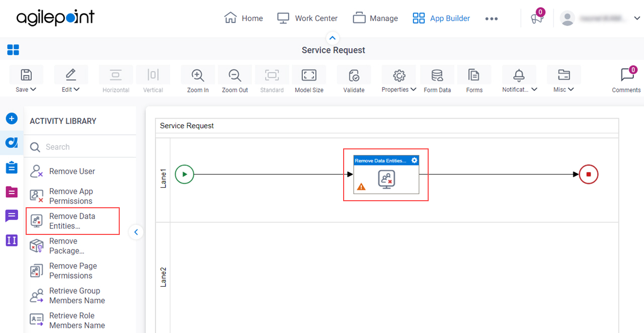Expand the Properties dropdown arrow
This screenshot has height=333, width=644.
(414, 90)
